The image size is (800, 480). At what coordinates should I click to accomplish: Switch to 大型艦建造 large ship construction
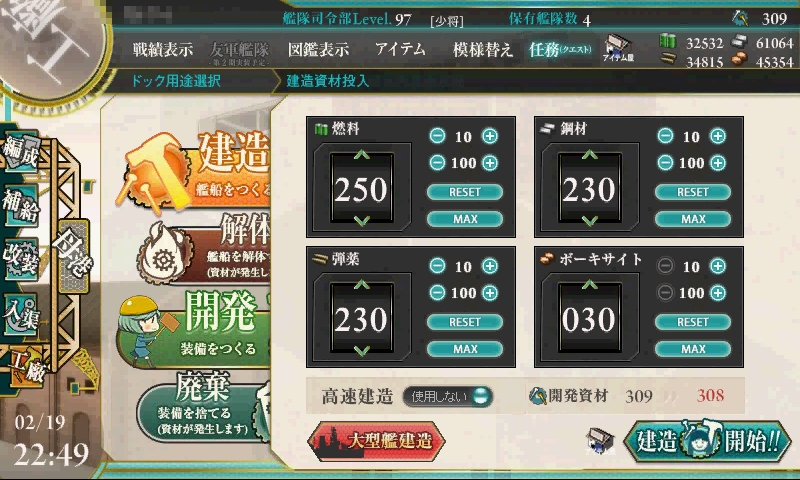click(377, 441)
